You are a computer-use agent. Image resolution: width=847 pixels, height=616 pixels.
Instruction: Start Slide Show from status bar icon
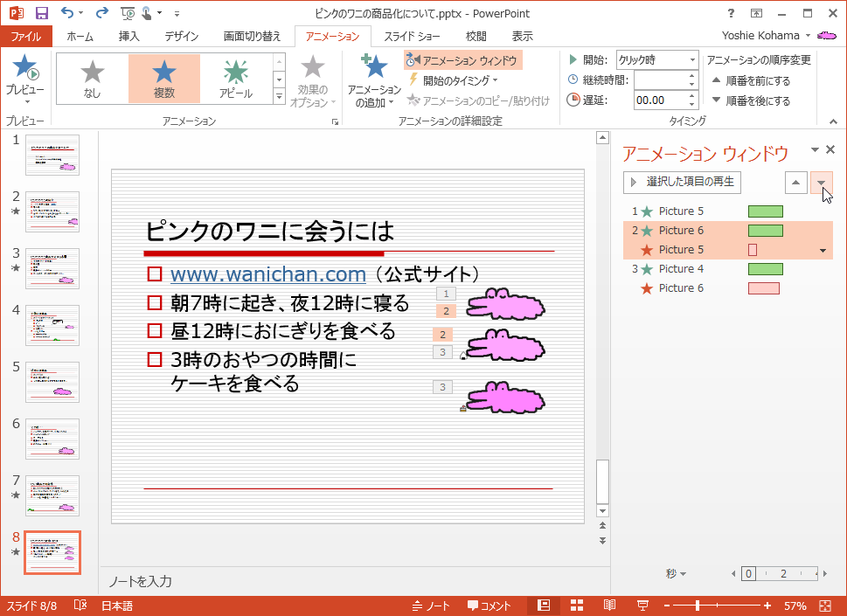point(642,606)
